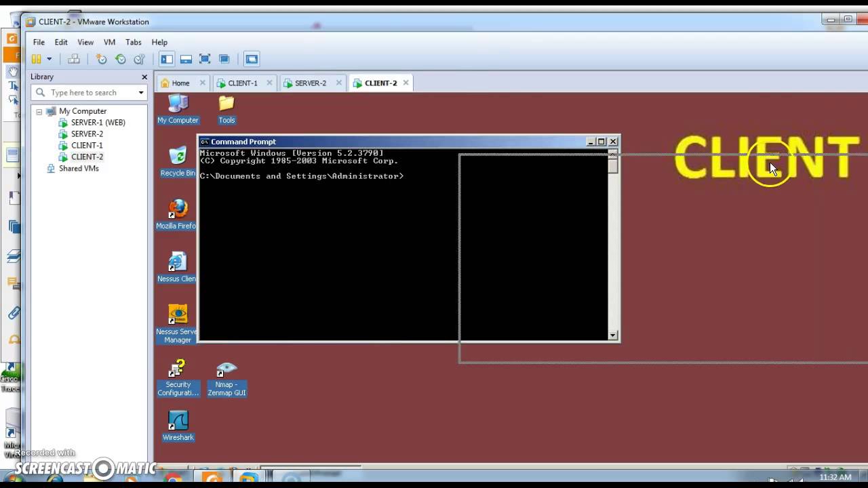Close the Command Prompt window
The height and width of the screenshot is (488, 868).
point(613,142)
